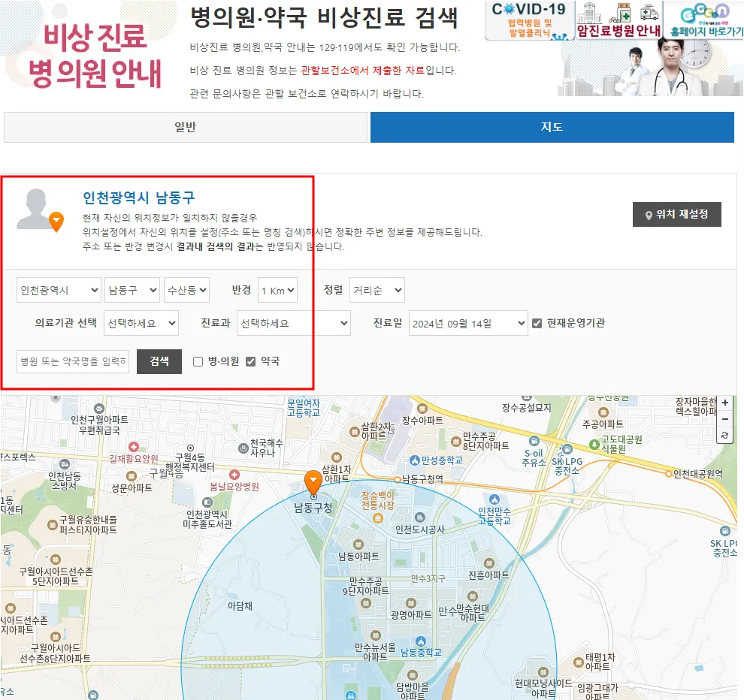Screen dimensions: 744x700
Task: Click the 성문아파트 marker
Action: pyautogui.click(x=132, y=475)
